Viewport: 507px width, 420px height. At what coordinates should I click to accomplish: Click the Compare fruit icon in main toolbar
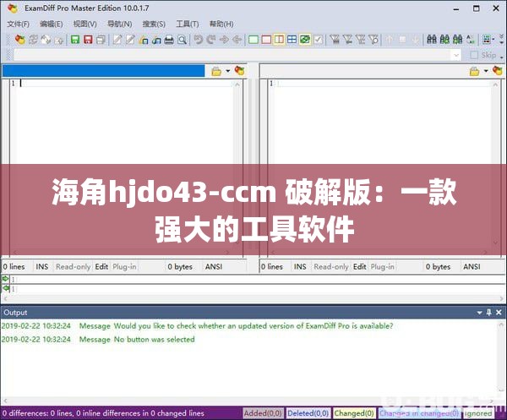tap(20, 40)
